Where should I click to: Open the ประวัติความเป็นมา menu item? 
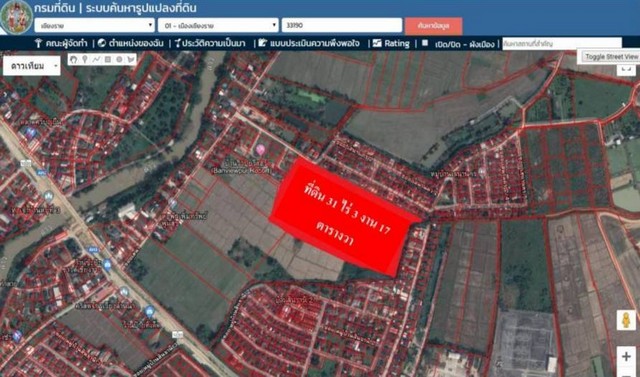coord(210,43)
